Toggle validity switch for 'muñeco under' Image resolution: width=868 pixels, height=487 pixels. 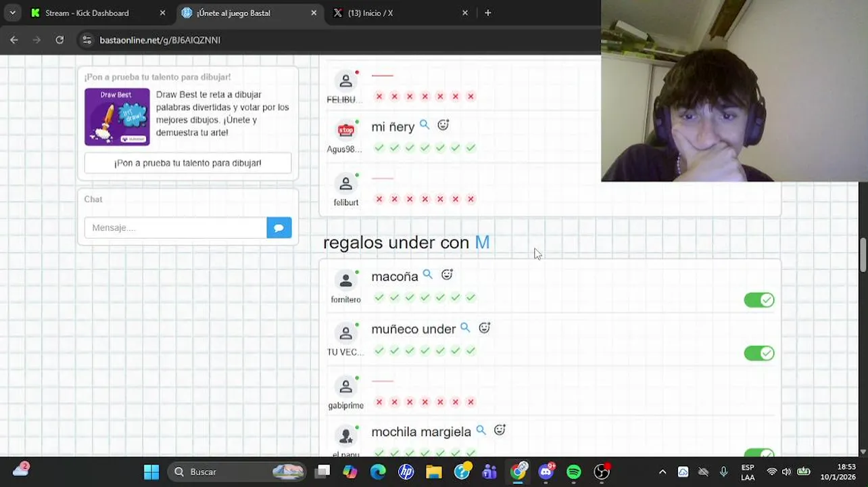[759, 353]
